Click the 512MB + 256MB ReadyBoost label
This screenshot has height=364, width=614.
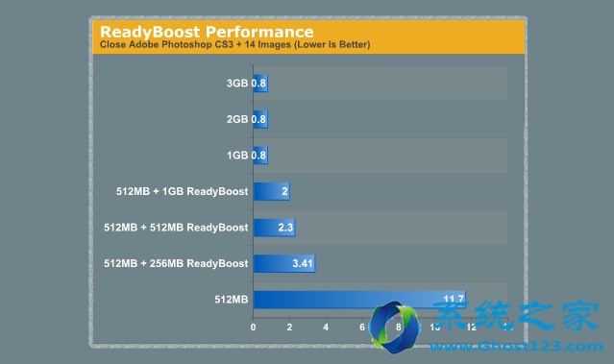click(176, 263)
